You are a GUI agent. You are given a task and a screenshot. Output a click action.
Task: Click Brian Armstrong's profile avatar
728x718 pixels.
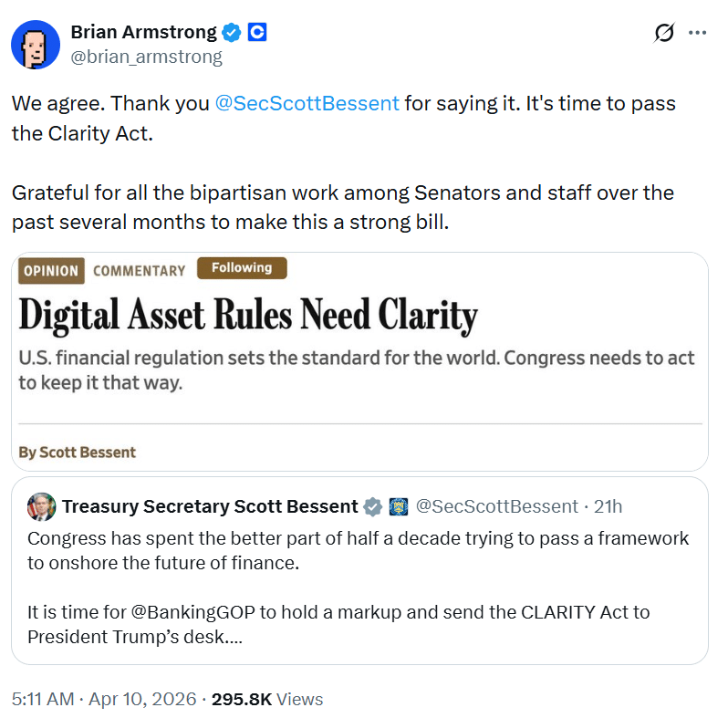(x=36, y=44)
